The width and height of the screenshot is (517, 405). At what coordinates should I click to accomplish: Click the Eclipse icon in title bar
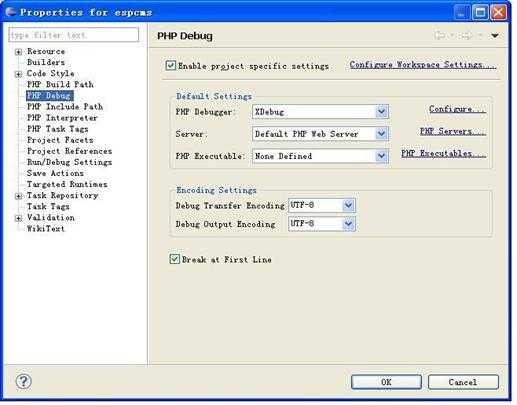(11, 12)
